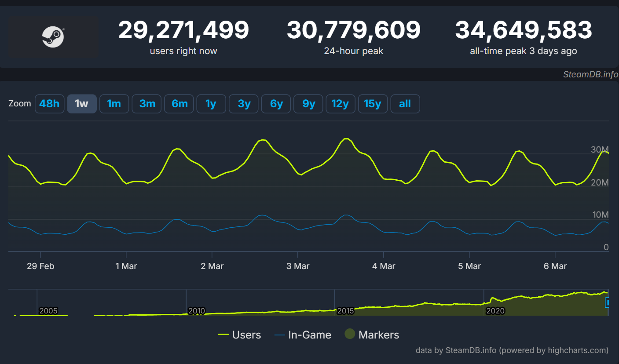The height and width of the screenshot is (364, 619).
Task: Select the 1w zoom range
Action: [x=82, y=104]
